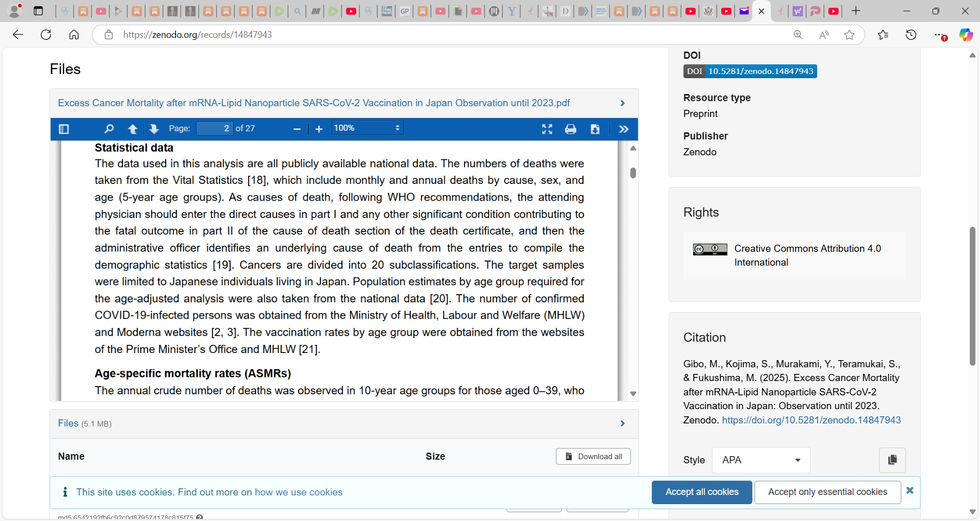Go to previous PDF page arrow

pyautogui.click(x=133, y=129)
